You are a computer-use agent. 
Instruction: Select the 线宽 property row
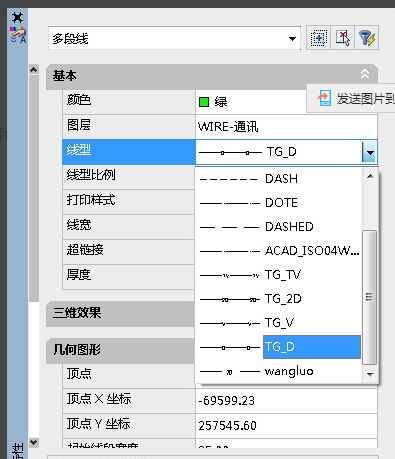point(128,227)
